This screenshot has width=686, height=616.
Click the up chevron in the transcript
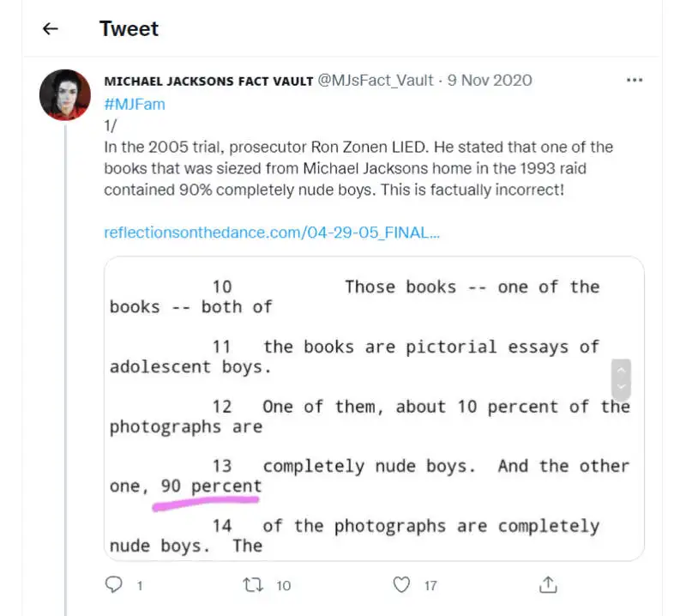pyautogui.click(x=622, y=370)
